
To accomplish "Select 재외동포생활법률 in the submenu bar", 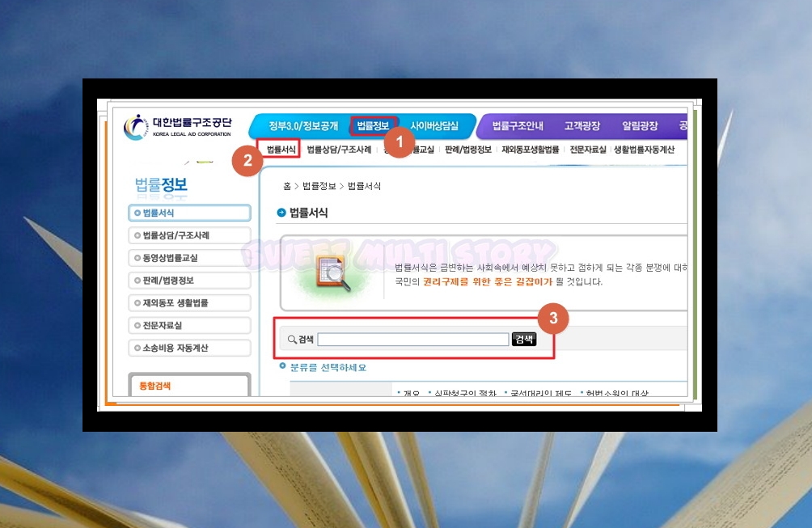I will point(531,150).
